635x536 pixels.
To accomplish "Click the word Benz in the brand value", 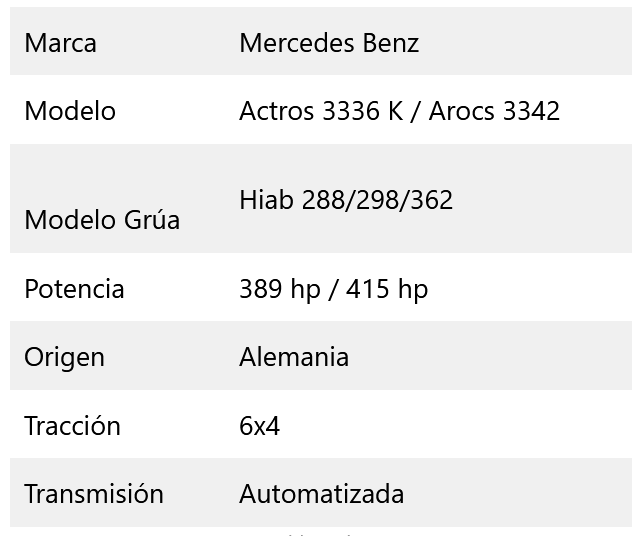I will [x=388, y=43].
